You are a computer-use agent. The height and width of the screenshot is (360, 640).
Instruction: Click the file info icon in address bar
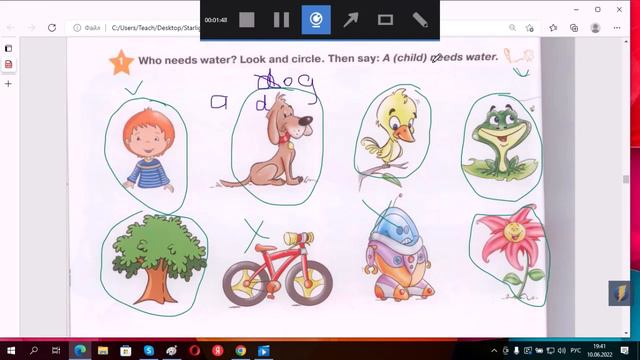77,28
